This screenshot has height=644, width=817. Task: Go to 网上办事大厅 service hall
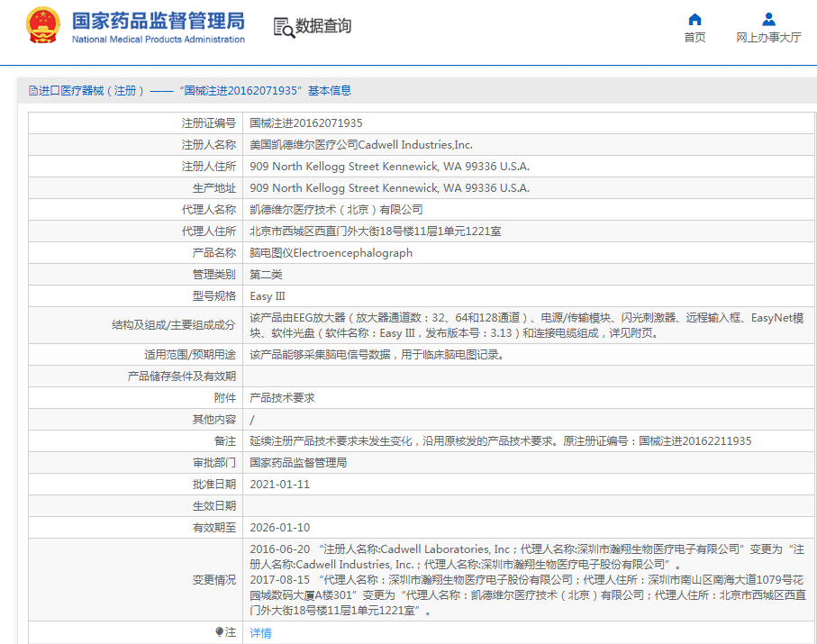768,38
